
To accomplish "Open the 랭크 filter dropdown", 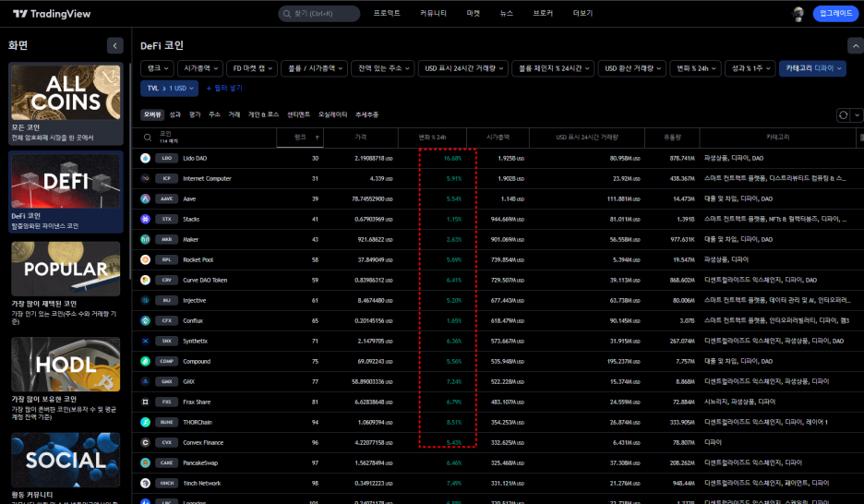I will (158, 68).
